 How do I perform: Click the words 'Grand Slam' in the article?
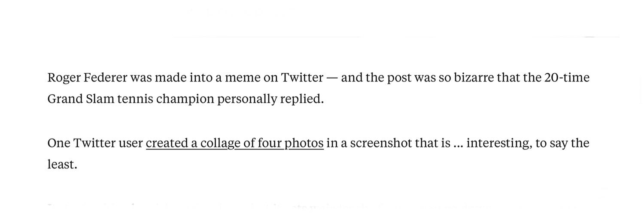(x=80, y=99)
